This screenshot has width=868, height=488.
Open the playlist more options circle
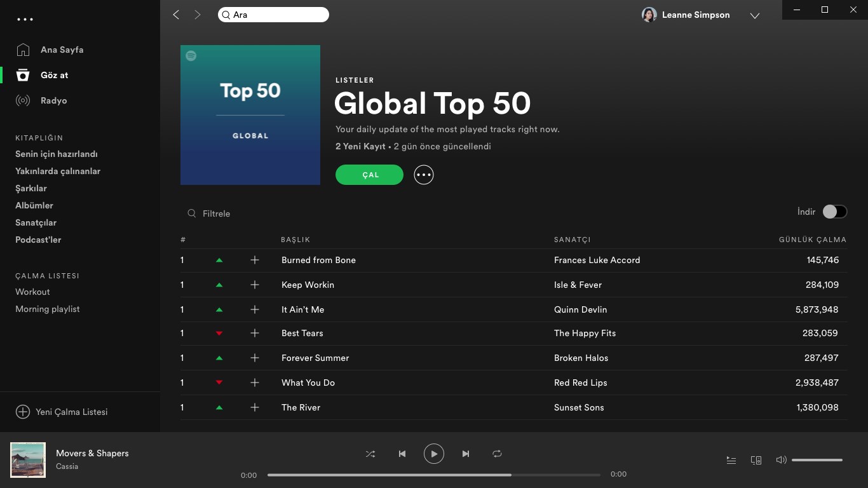(424, 175)
